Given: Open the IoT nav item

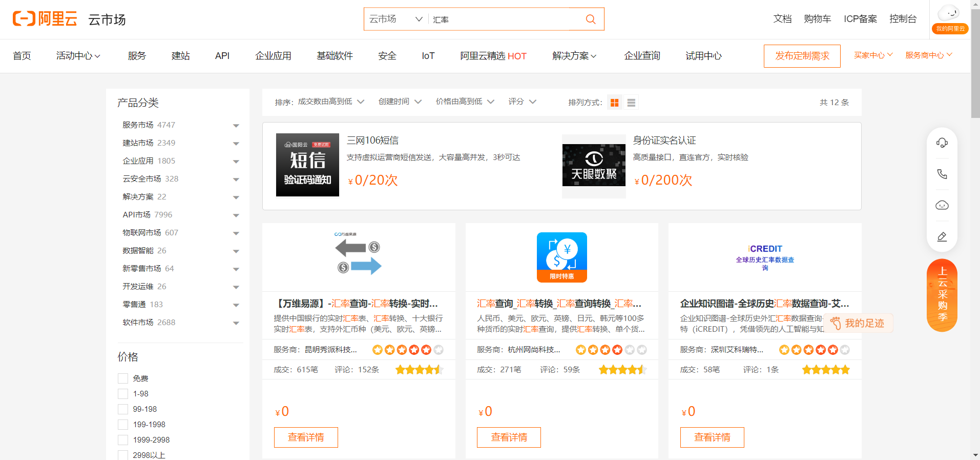Looking at the screenshot, I should tap(428, 56).
